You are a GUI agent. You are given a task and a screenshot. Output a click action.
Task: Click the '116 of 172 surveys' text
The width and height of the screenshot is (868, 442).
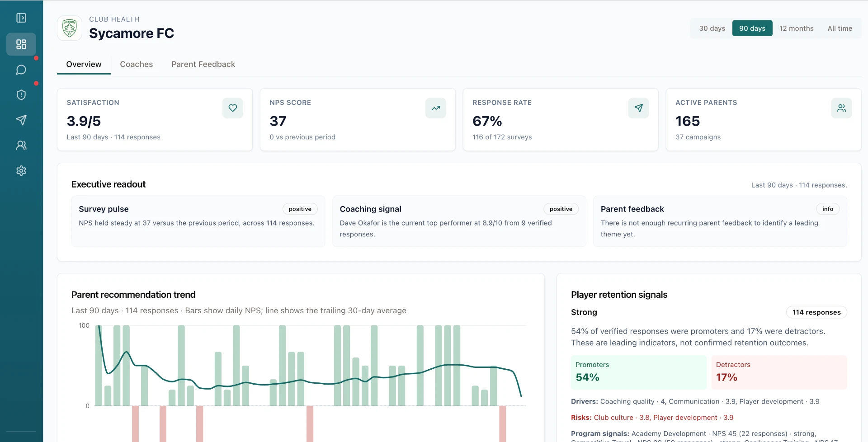coord(502,137)
